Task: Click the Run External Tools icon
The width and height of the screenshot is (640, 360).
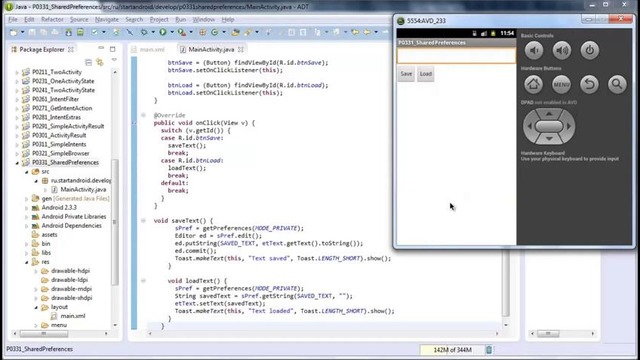Action: pos(182,32)
